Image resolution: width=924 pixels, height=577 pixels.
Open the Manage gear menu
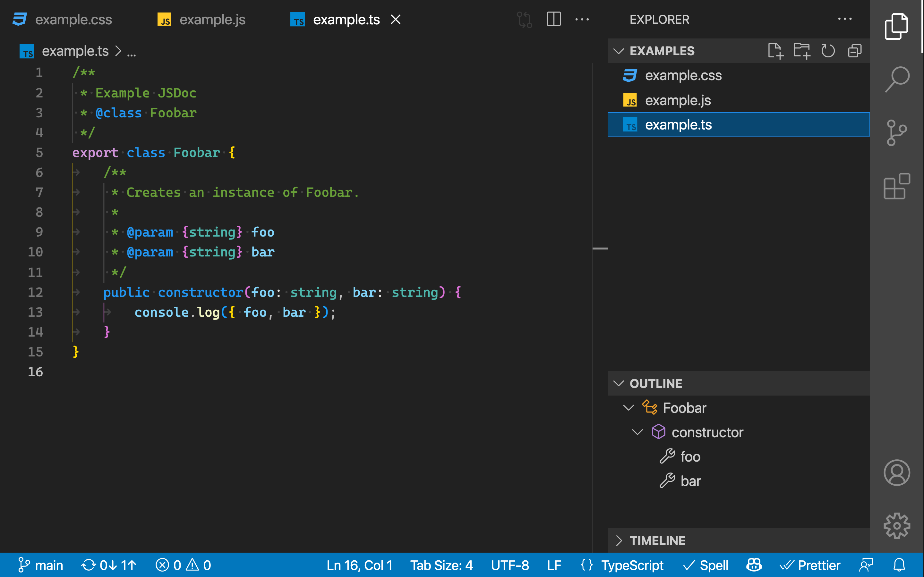pos(896,525)
